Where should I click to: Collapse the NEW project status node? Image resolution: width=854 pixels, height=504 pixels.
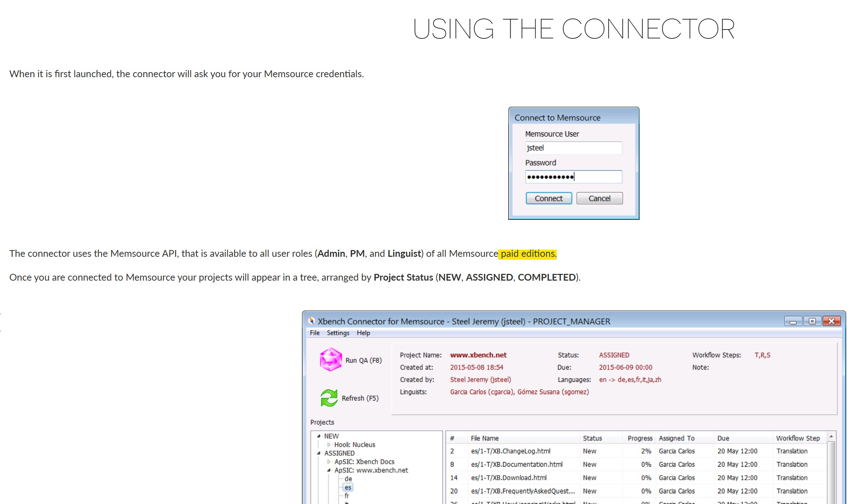319,436
